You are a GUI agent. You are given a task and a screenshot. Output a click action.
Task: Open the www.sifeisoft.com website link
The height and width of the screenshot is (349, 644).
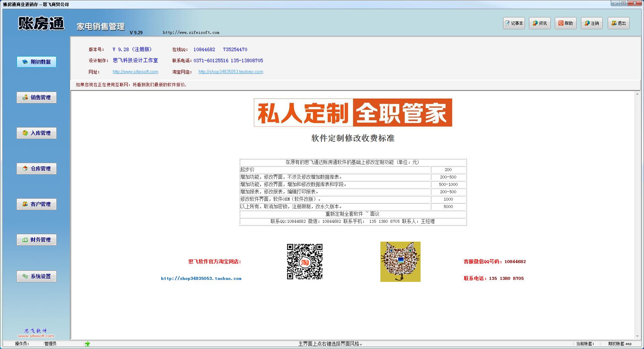(x=135, y=72)
